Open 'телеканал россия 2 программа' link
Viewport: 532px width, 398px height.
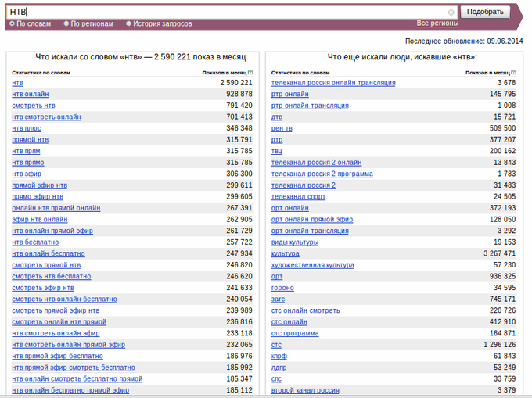[322, 174]
